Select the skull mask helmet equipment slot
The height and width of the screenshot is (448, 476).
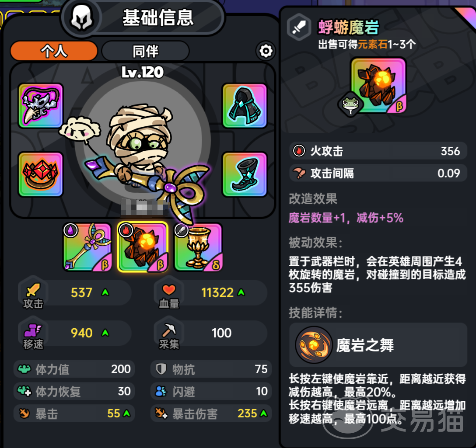41,106
